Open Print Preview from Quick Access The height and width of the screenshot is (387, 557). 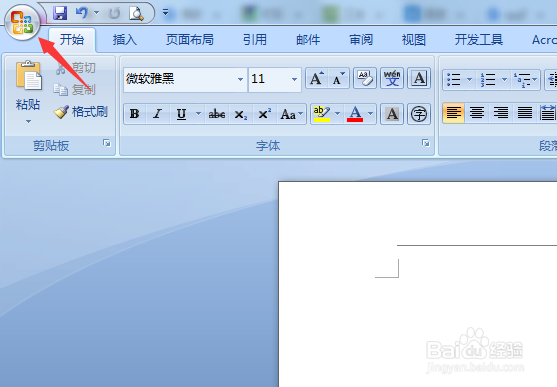136,14
